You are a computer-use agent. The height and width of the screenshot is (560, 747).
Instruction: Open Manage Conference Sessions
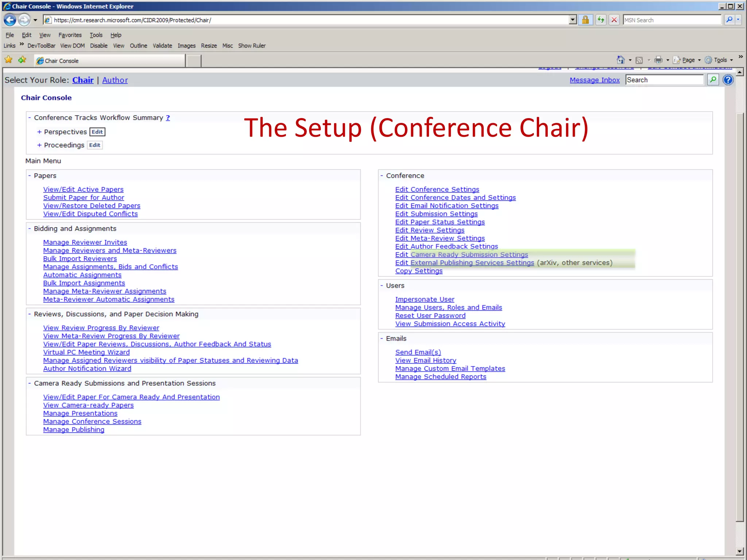(92, 421)
